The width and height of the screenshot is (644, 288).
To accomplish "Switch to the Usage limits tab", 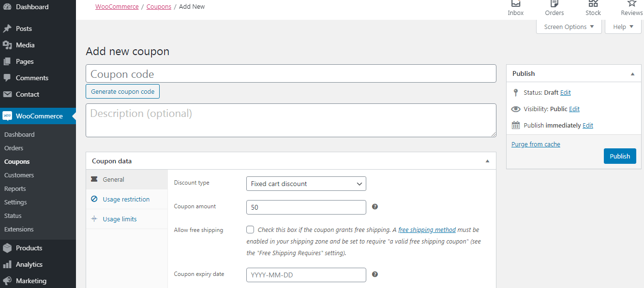I will (x=120, y=219).
